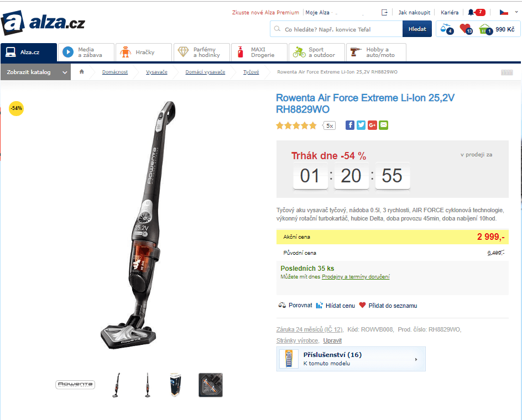
Task: Share product on Facebook icon
Action: point(350,125)
